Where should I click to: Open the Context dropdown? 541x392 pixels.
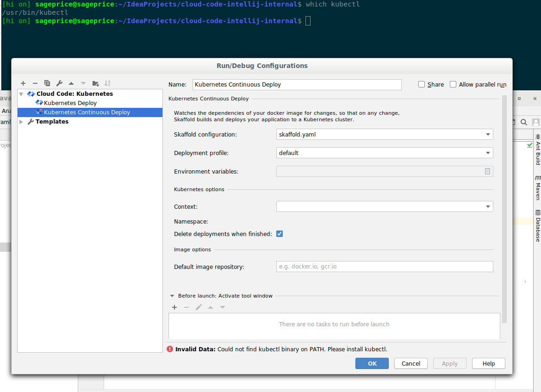[x=488, y=206]
